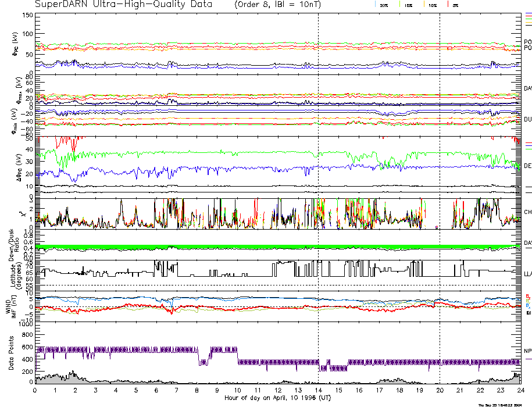Click the WIND IMF (nT) axis label
Viewport: 532px width, 407px height.
pos(12,305)
